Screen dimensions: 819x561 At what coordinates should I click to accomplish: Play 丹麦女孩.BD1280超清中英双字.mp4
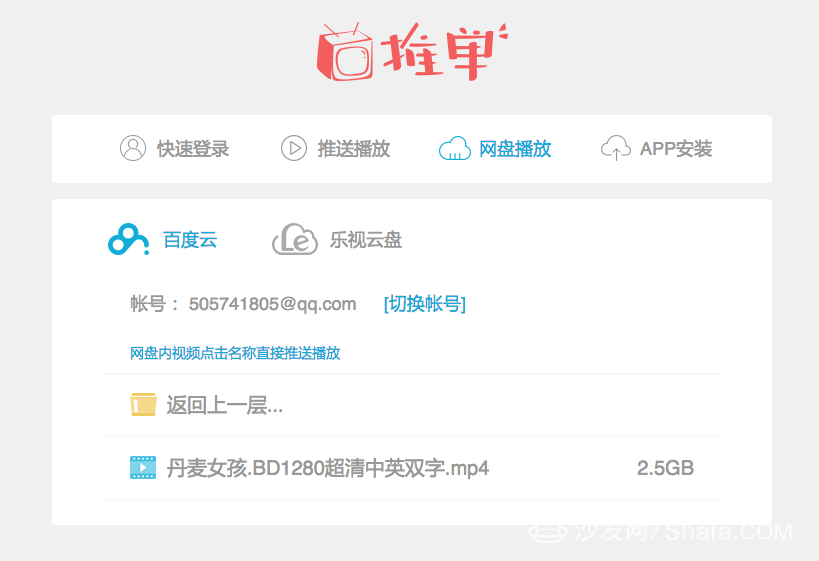[328, 468]
